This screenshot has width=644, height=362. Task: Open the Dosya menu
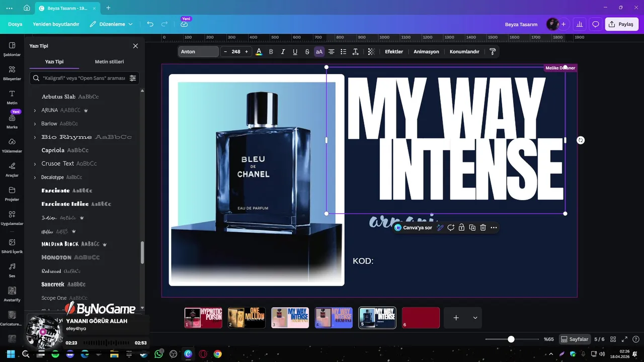tap(15, 24)
